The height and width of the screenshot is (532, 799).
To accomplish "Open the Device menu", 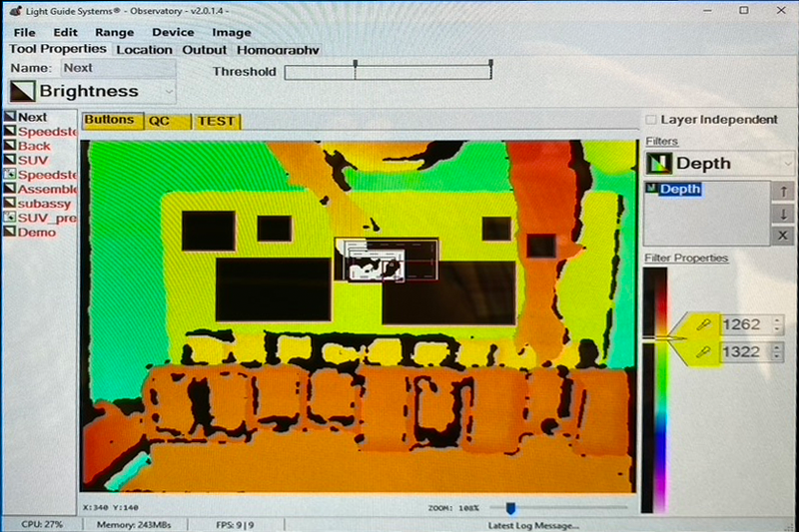I will (173, 32).
